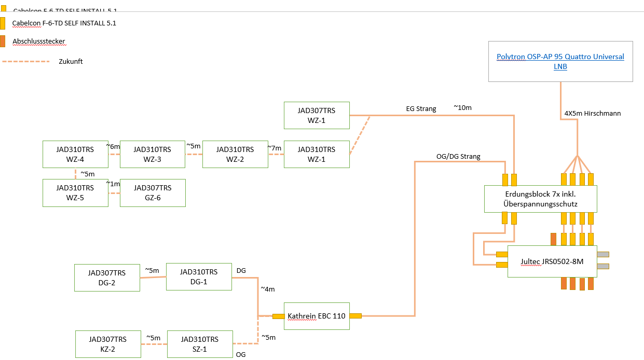Select the JAD310TRS DG-1 box
Image resolution: width=644 pixels, height=360 pixels.
[198, 276]
